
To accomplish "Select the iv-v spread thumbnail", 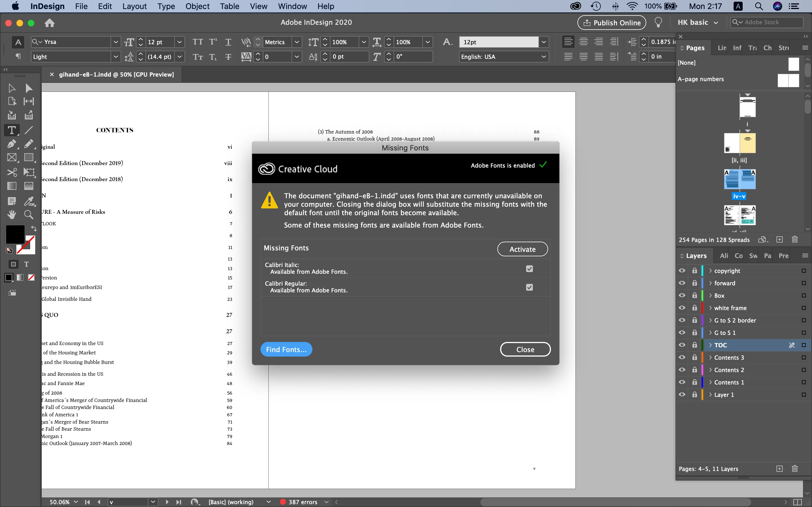I will tap(740, 179).
